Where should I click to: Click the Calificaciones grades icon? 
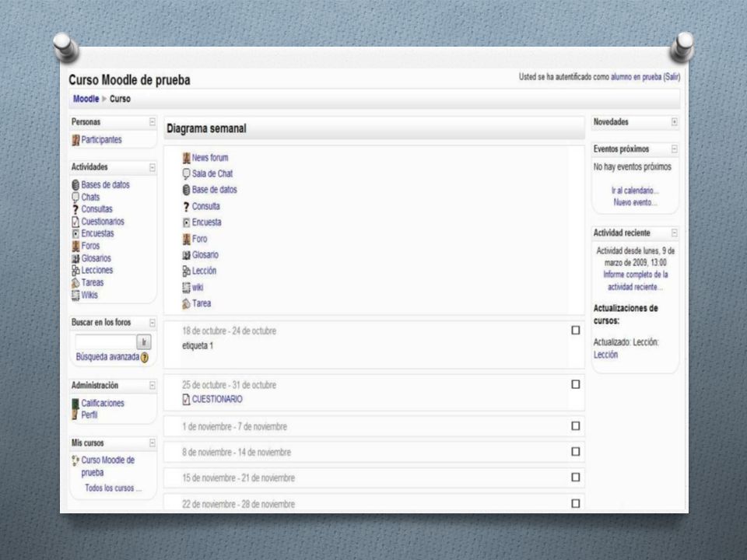pyautogui.click(x=75, y=404)
